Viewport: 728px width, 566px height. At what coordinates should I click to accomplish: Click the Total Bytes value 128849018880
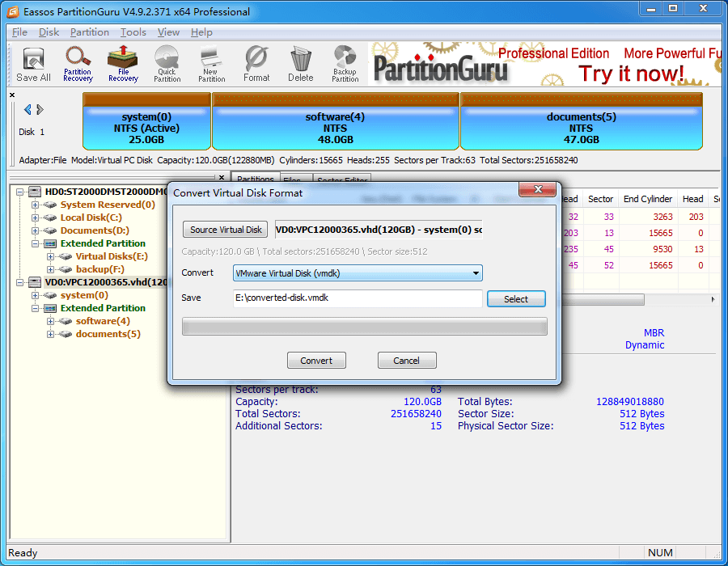(629, 402)
